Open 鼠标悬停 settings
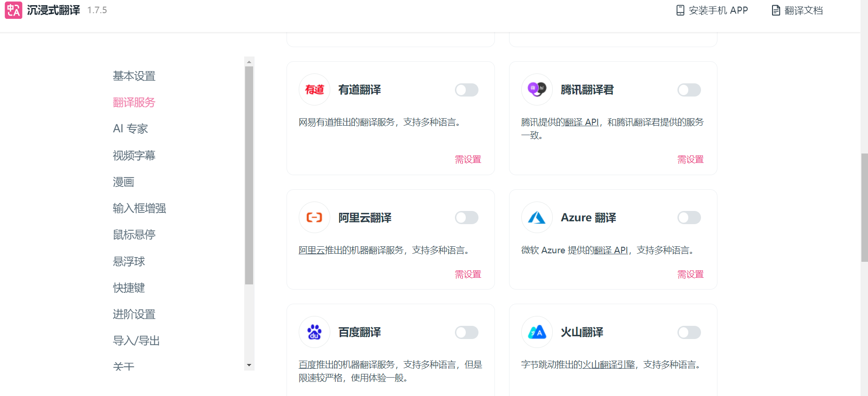The height and width of the screenshot is (396, 868). pos(134,234)
